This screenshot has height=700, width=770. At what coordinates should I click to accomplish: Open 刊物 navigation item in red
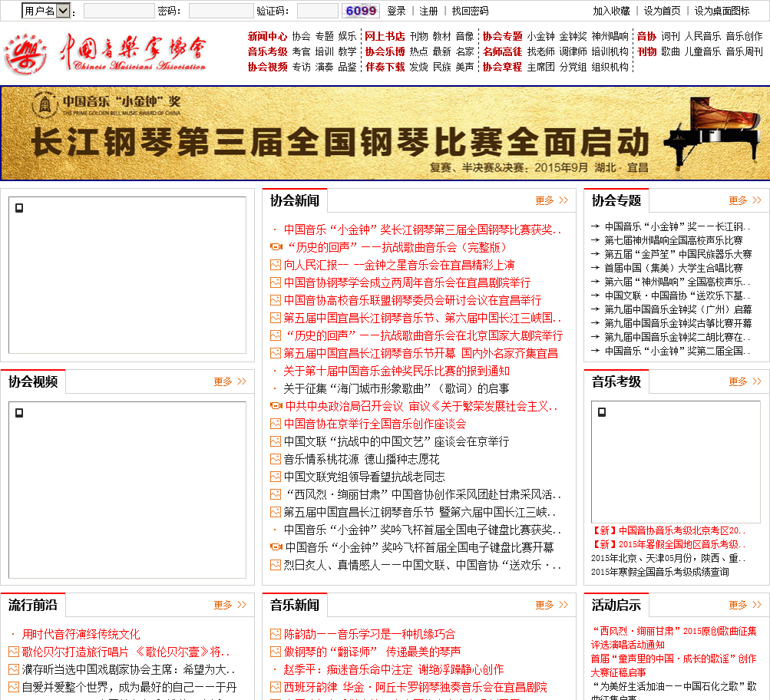[x=646, y=51]
